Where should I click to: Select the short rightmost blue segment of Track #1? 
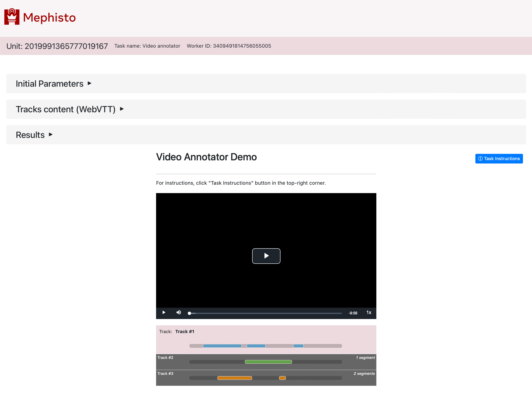coord(298,346)
